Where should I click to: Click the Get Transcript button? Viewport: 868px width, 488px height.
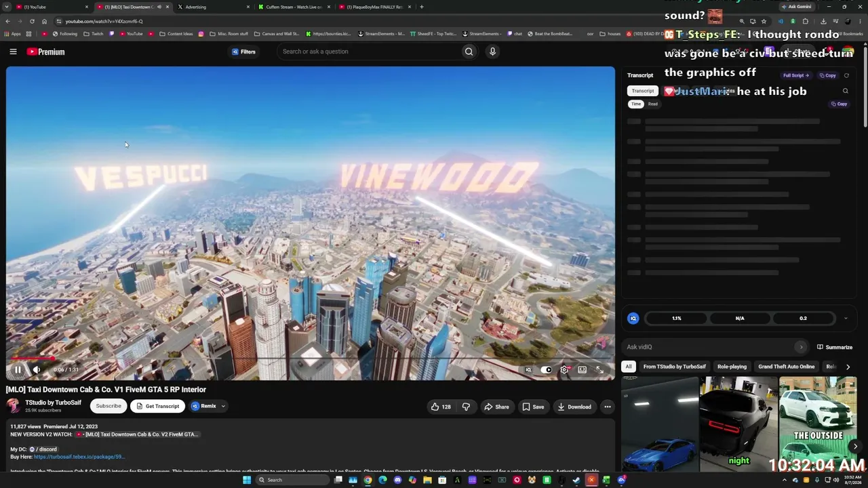coord(158,406)
